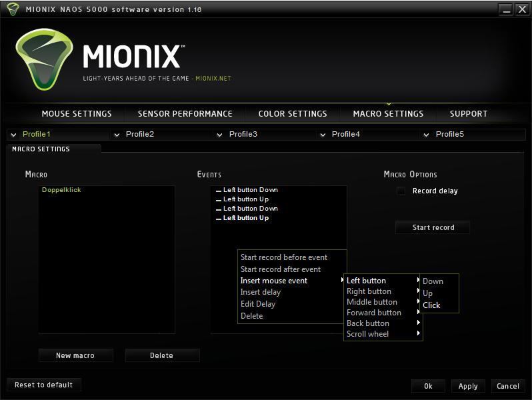This screenshot has width=532, height=400.
Task: Select Insert mouse event menu entry
Action: (274, 281)
